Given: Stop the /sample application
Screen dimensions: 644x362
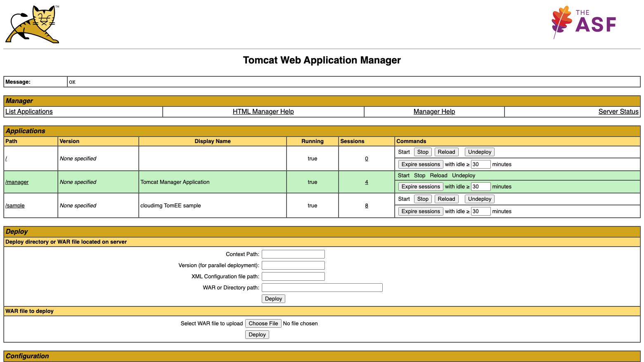Looking at the screenshot, I should coord(423,199).
